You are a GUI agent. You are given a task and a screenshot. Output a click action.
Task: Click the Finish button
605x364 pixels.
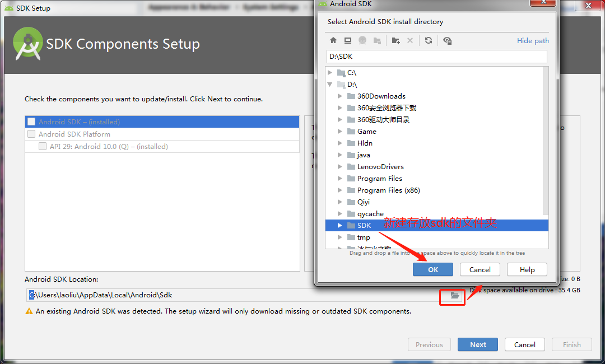[572, 345]
